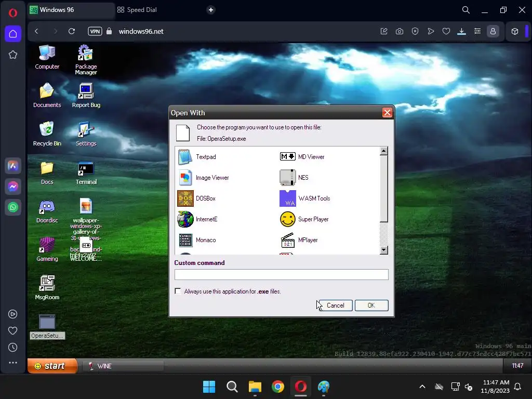532x399 pixels.
Task: Take a snapshot with camera toolbar icon
Action: (x=400, y=31)
